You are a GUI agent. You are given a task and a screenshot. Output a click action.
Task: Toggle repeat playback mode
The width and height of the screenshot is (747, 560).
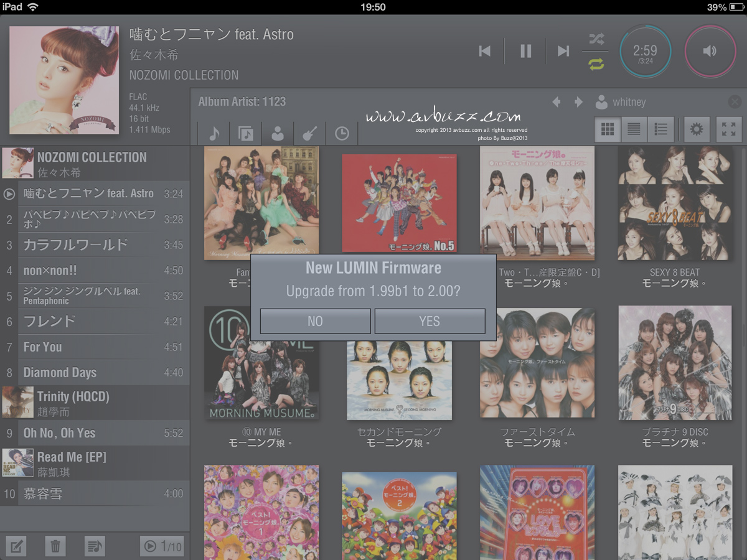[x=596, y=63]
